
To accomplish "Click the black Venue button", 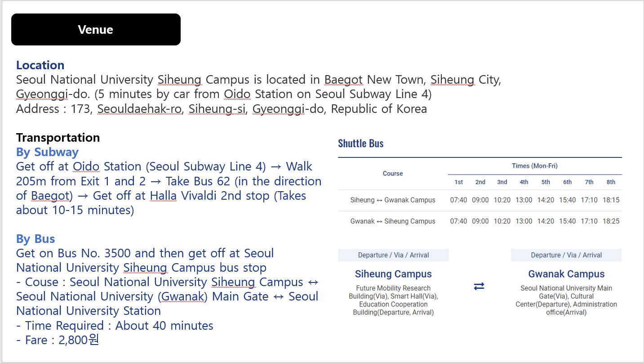I will (96, 30).
